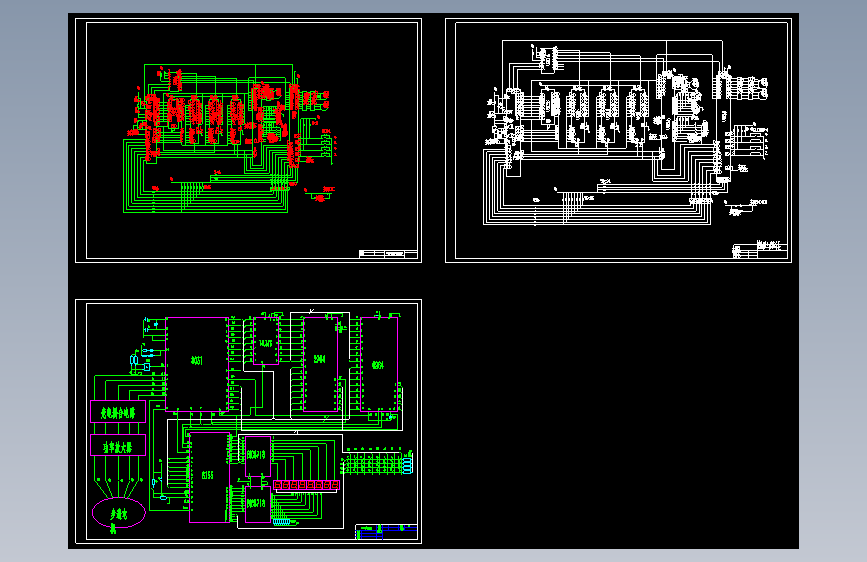Select the 光电耦合电路 box
This screenshot has height=562, width=867.
click(x=118, y=412)
